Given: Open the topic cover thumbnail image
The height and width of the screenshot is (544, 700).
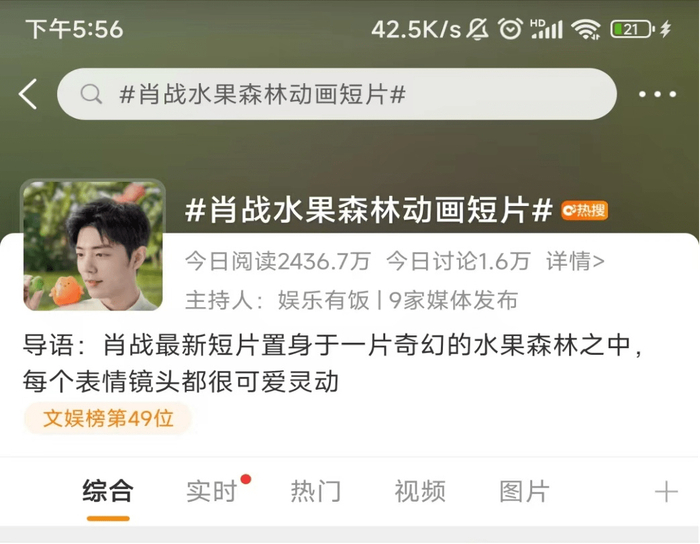Looking at the screenshot, I should pyautogui.click(x=93, y=245).
